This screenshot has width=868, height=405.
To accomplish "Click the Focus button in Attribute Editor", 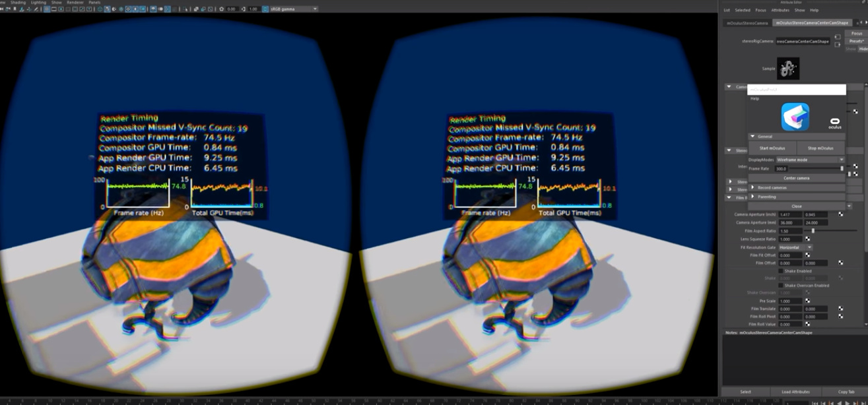I will tap(857, 33).
